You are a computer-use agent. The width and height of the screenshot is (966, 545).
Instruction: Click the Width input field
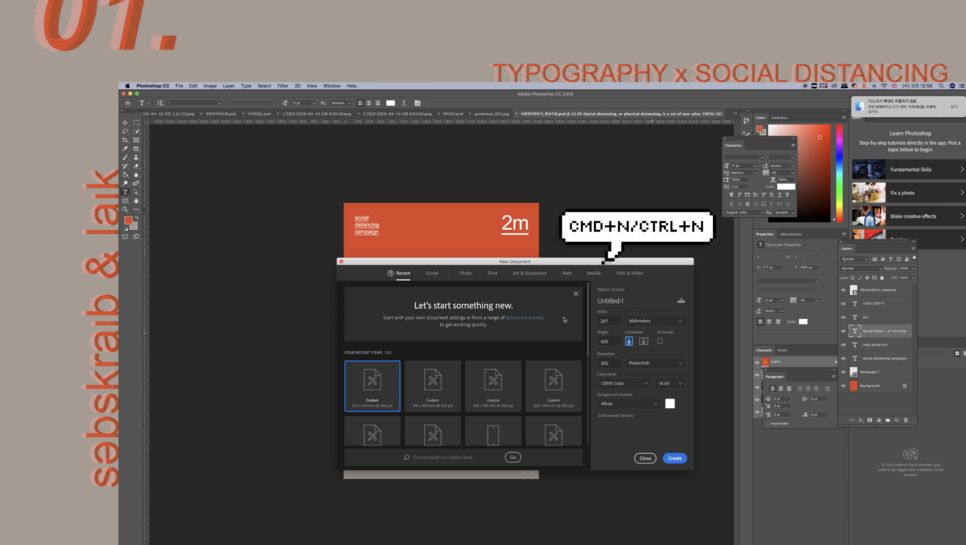pyautogui.click(x=609, y=321)
